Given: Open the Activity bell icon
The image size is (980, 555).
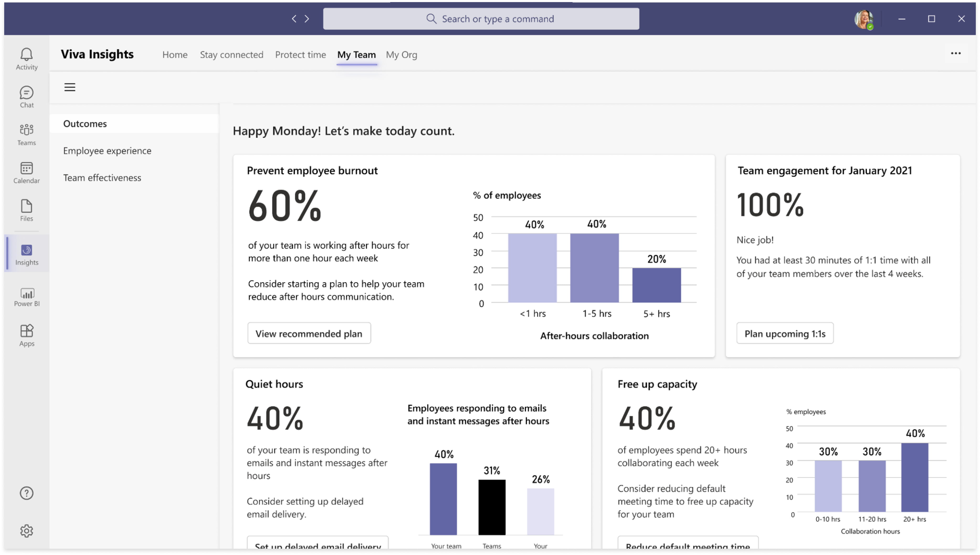Looking at the screenshot, I should 26,59.
